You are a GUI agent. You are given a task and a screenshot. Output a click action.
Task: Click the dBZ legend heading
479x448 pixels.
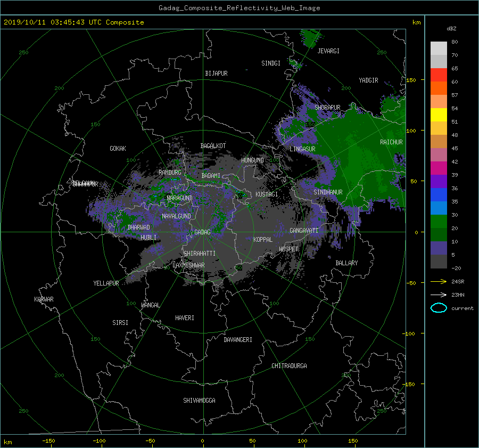pos(451,29)
